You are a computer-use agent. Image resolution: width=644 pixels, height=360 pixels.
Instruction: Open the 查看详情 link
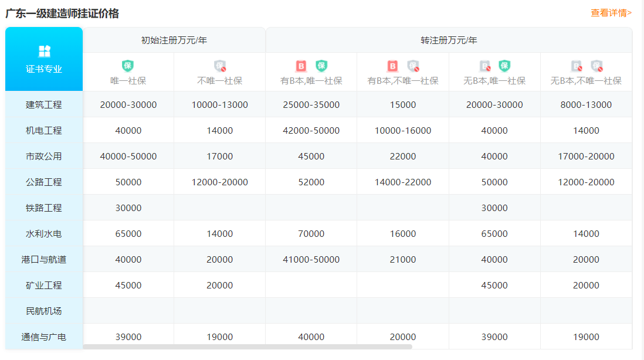611,12
